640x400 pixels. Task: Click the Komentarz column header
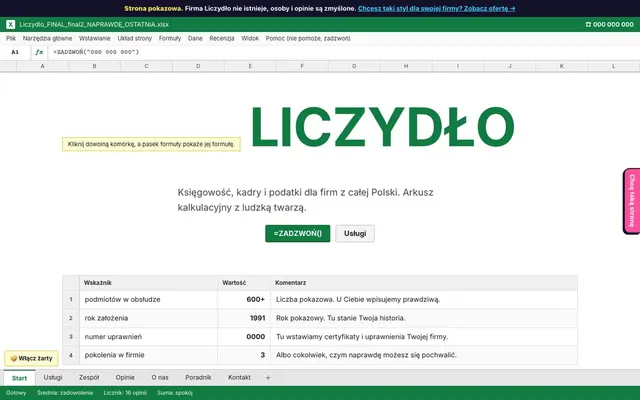[x=424, y=282]
